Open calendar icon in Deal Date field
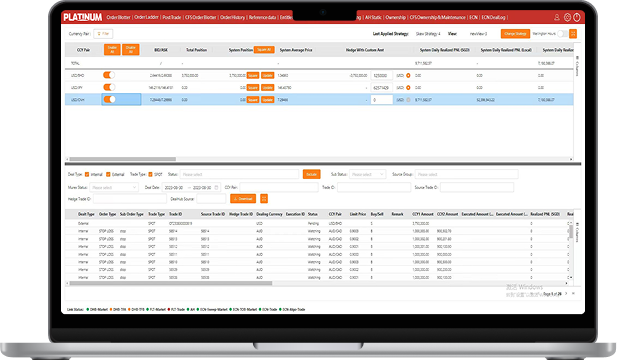 tap(216, 188)
